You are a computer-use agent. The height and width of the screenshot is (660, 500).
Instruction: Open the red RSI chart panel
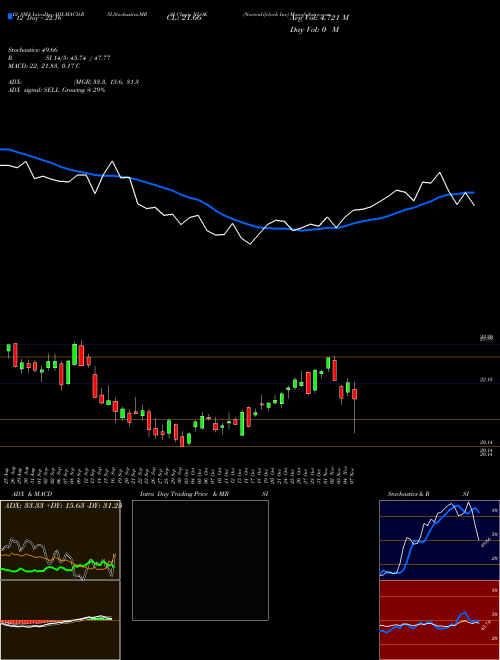pos(439,620)
